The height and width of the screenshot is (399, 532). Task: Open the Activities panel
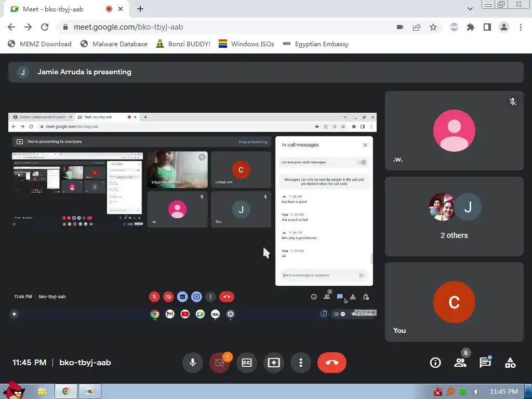pyautogui.click(x=510, y=363)
